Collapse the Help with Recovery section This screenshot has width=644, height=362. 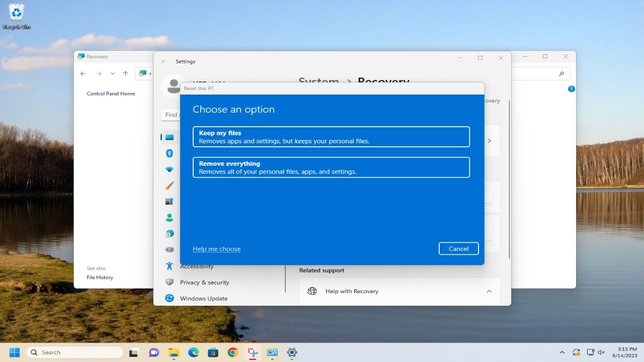(489, 291)
